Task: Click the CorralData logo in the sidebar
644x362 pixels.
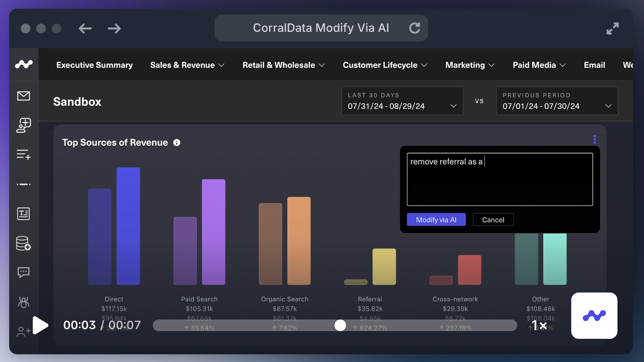Action: point(24,64)
